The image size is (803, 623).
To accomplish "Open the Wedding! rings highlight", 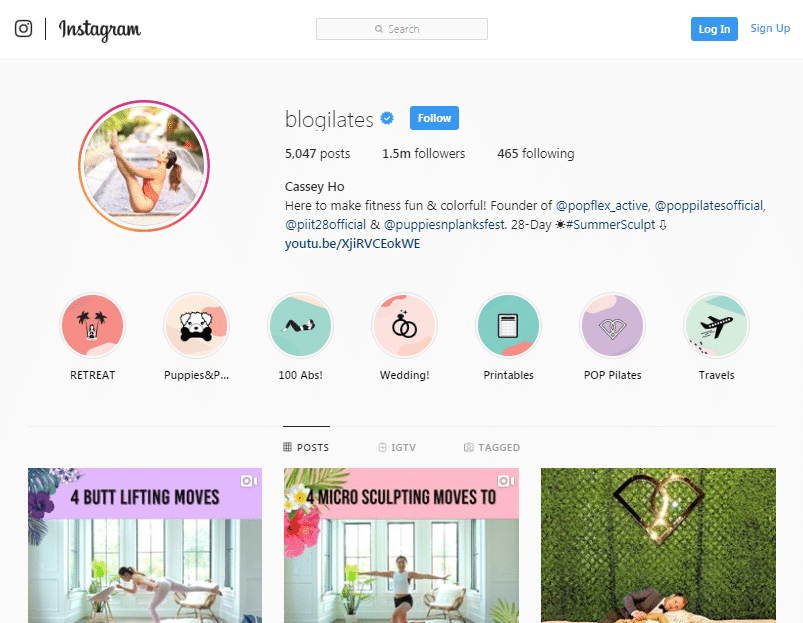I will (405, 325).
